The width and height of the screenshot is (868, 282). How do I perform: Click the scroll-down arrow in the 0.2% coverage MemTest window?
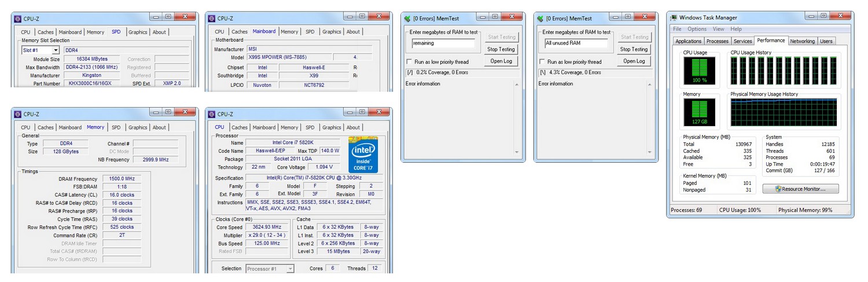[517, 152]
